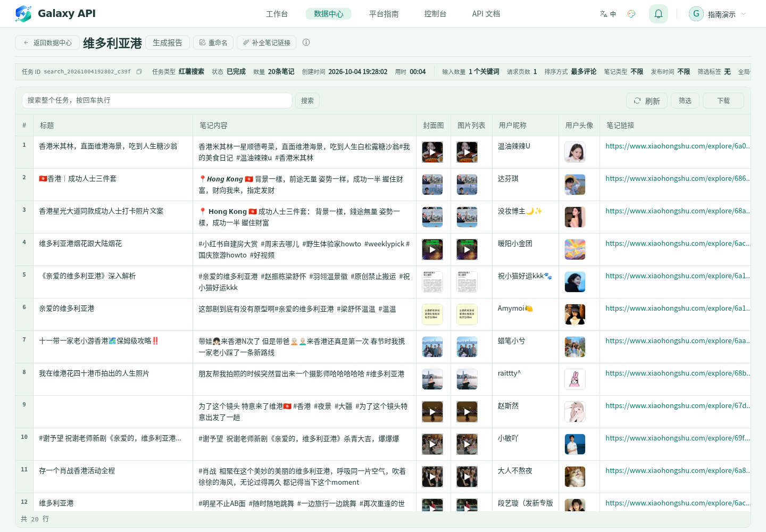Click the G user avatar
Screen dimensions: 766x532
[696, 14]
